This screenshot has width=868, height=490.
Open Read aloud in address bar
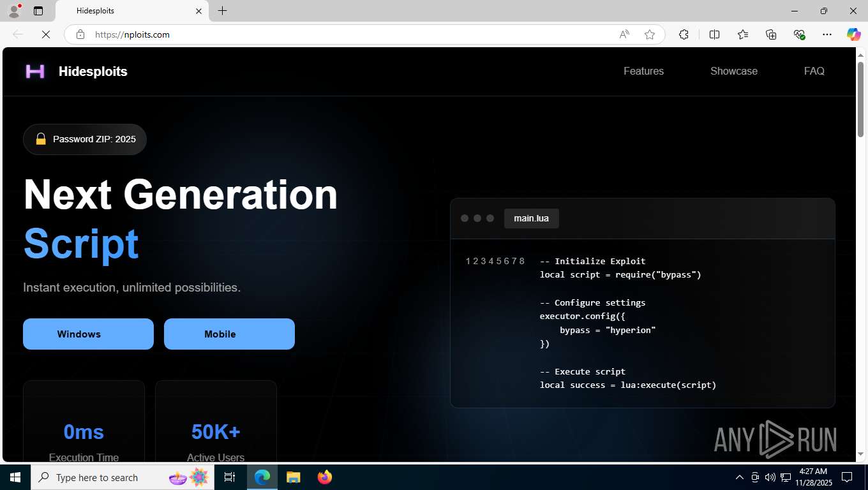pyautogui.click(x=624, y=34)
